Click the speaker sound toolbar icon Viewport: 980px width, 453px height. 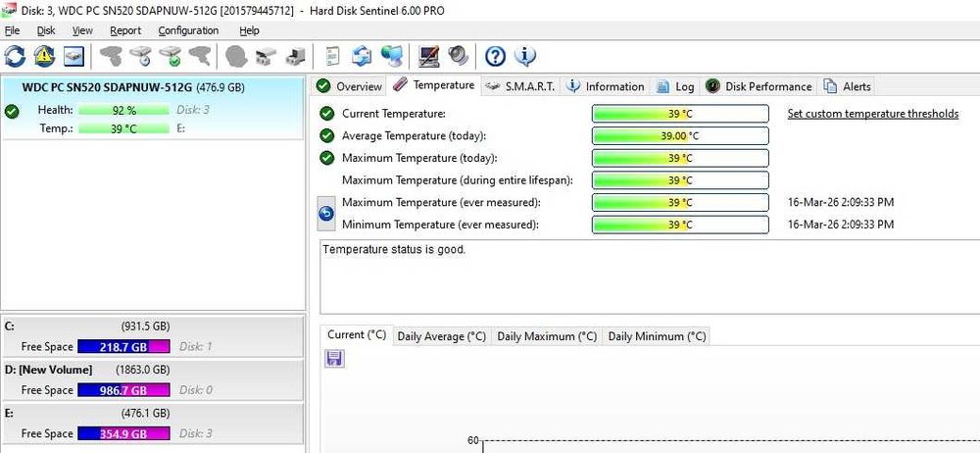tap(458, 57)
